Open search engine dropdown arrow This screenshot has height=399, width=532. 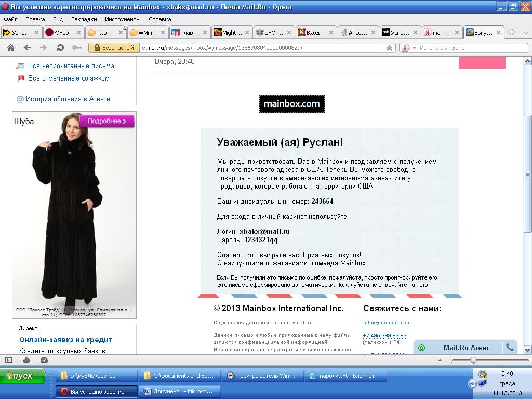click(414, 48)
